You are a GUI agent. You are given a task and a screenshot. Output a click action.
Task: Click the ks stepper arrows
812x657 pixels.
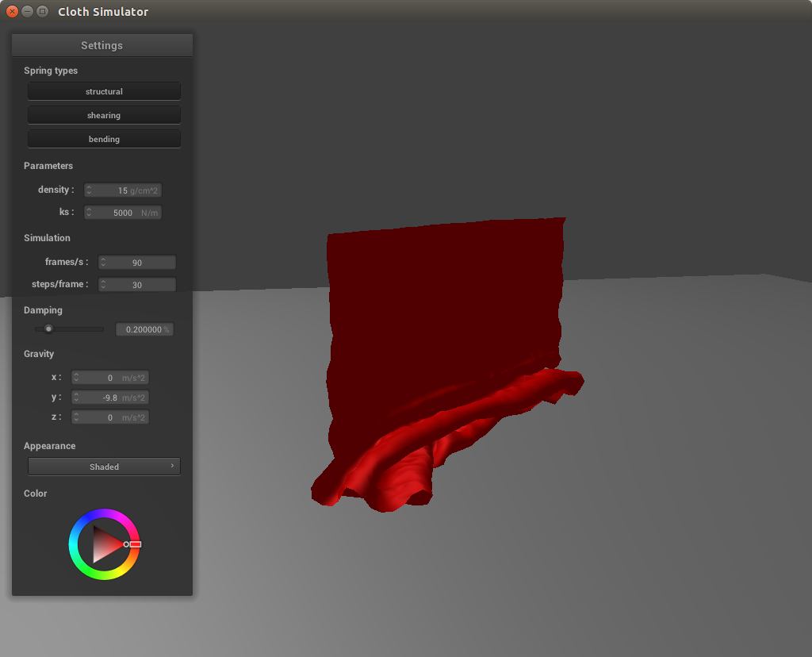[x=90, y=213]
